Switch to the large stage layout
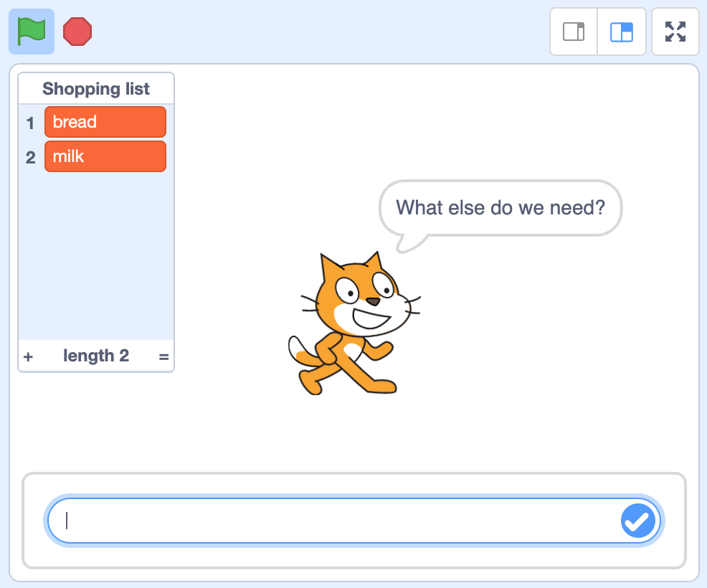The width and height of the screenshot is (707, 588). click(x=622, y=32)
